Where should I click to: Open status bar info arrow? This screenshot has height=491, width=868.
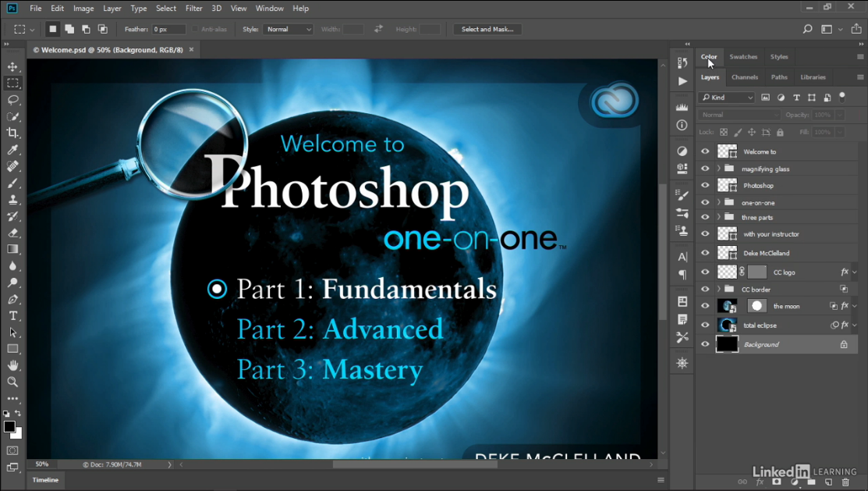coord(169,464)
